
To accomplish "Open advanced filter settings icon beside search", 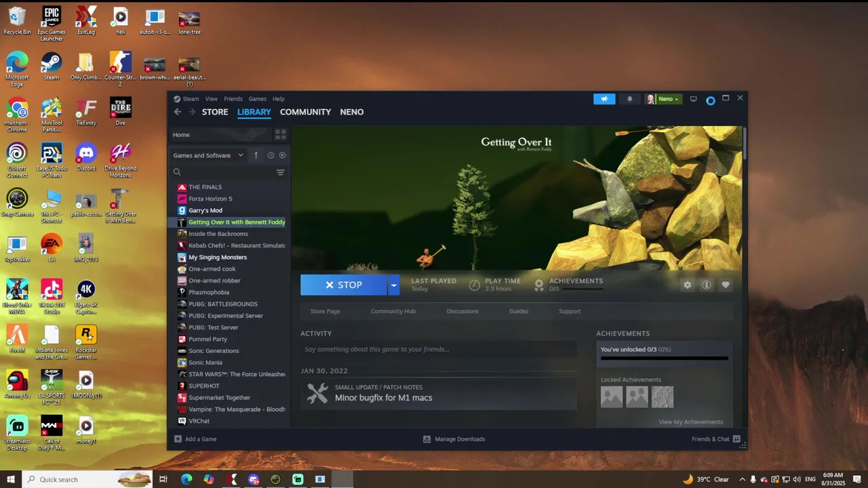I will click(280, 172).
